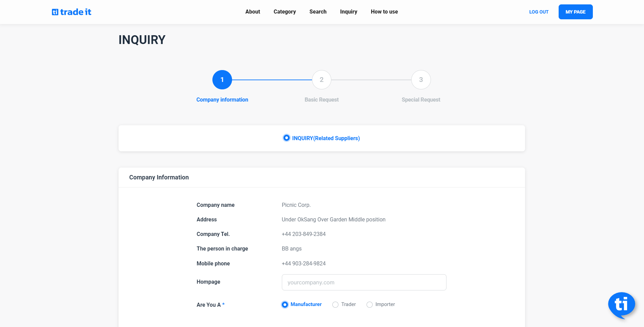Open the How to use page
The height and width of the screenshot is (327, 644).
click(x=384, y=12)
